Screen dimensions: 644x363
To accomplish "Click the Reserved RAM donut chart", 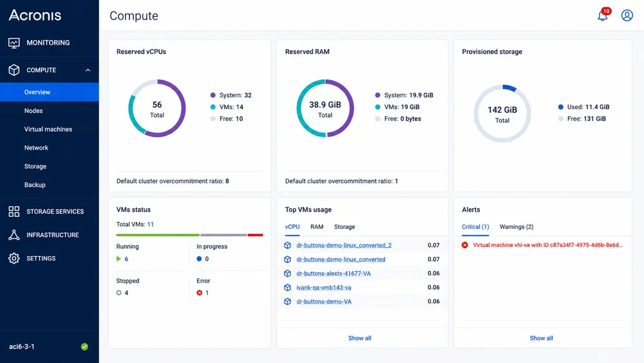I will (325, 108).
